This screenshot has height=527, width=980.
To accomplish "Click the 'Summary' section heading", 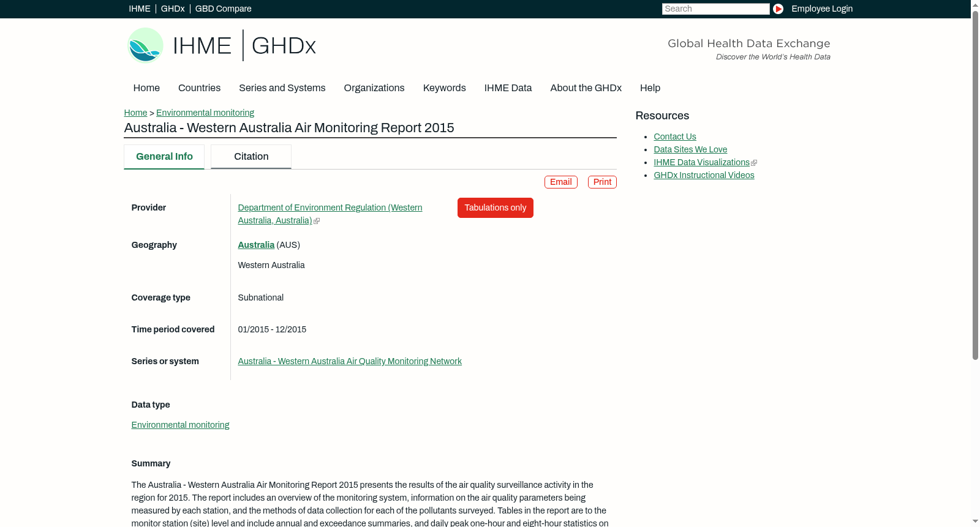I will (x=151, y=463).
